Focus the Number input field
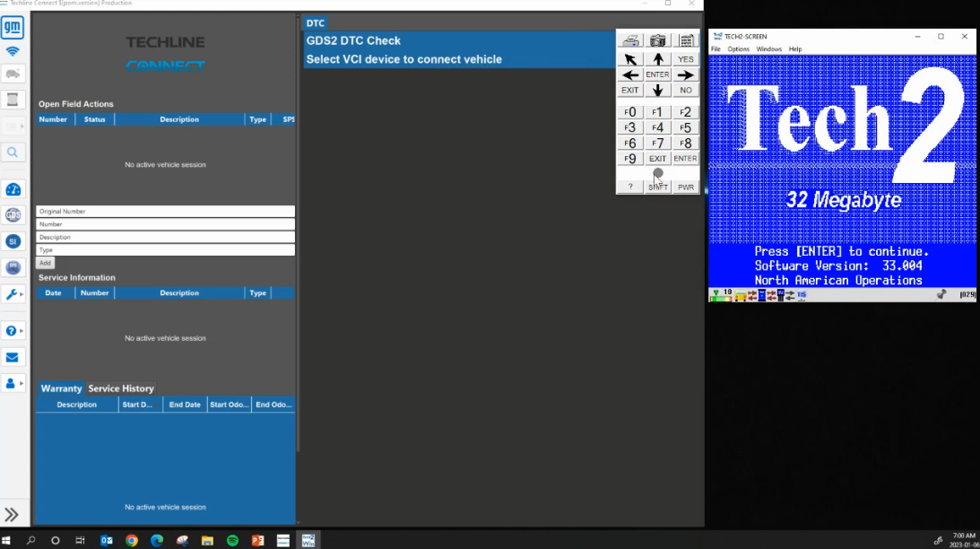980x549 pixels. (165, 224)
